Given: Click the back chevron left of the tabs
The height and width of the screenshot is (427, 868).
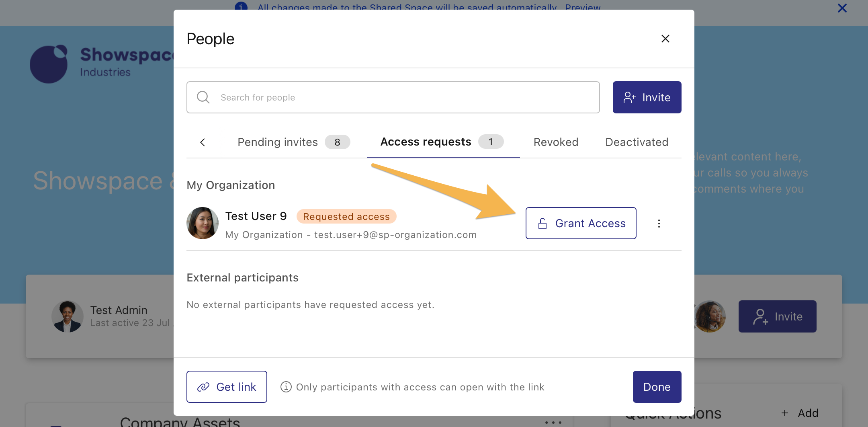Looking at the screenshot, I should click(203, 142).
